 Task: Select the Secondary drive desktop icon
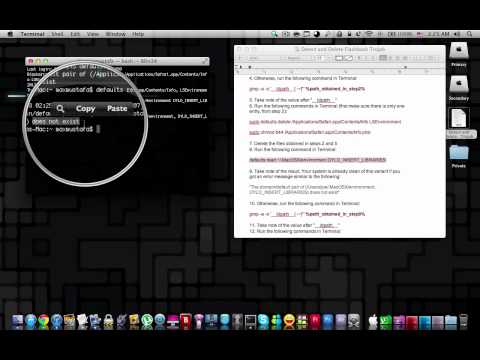(x=459, y=88)
